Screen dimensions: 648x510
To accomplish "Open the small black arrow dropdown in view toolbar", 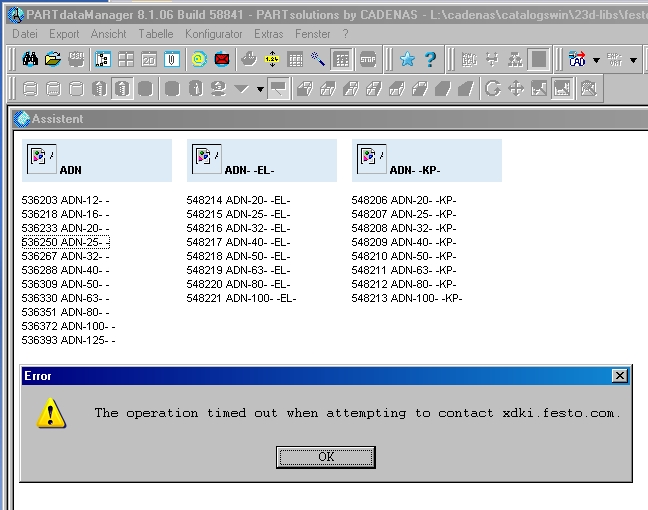I will [x=260, y=89].
